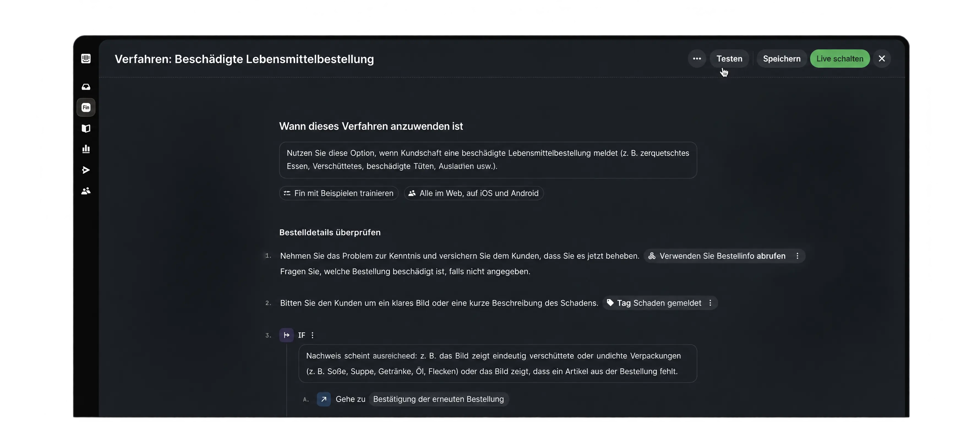Screen dimensions: 980x422
Task: Click the section heading Bestelldetails überprüfen
Action: pos(330,232)
